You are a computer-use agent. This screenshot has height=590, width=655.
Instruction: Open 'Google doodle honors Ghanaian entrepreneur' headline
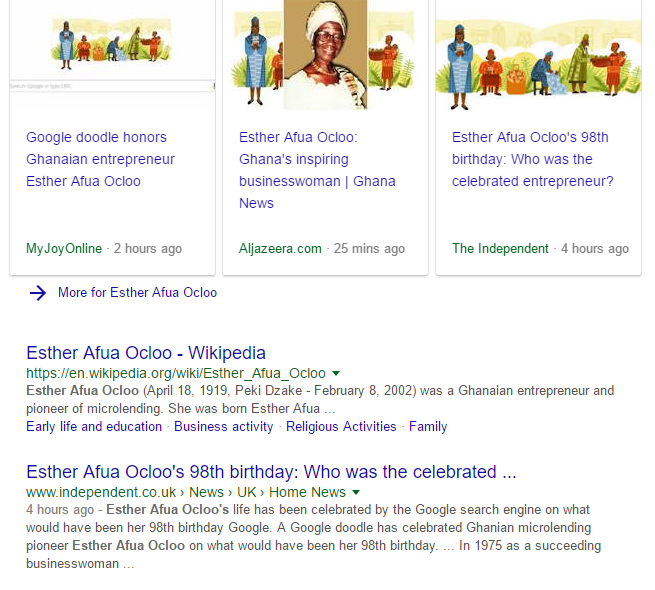pos(100,159)
